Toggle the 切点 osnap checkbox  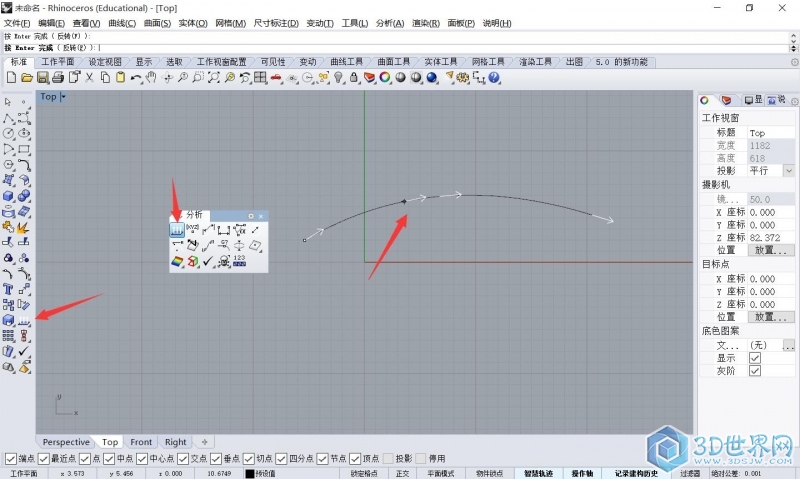248,459
